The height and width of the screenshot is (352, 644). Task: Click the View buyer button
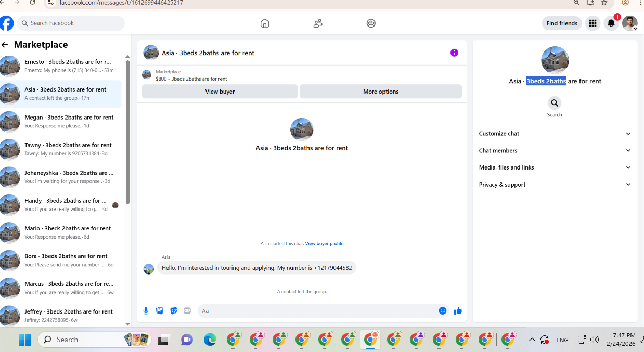click(x=220, y=92)
